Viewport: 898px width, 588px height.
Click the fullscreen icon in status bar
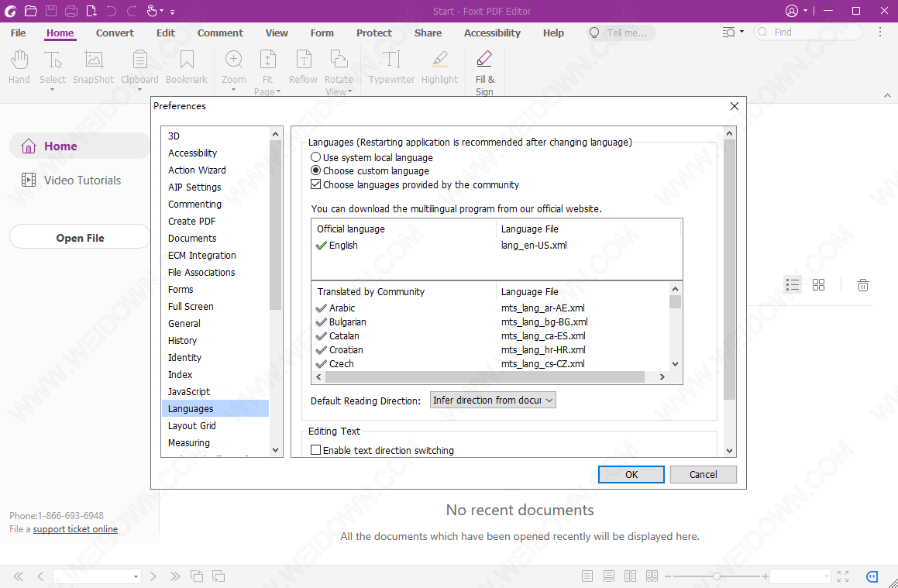pos(843,576)
